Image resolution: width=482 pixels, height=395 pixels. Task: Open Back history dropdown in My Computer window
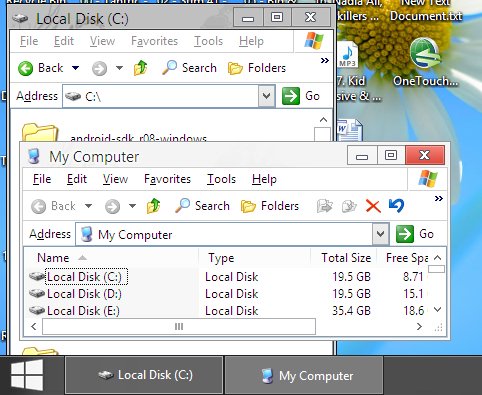tap(88, 206)
